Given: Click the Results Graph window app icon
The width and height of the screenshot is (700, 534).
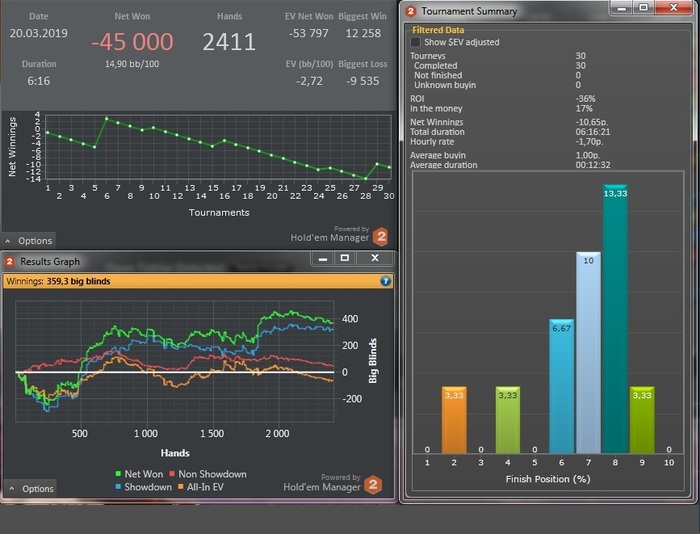Looking at the screenshot, I should pos(9,262).
